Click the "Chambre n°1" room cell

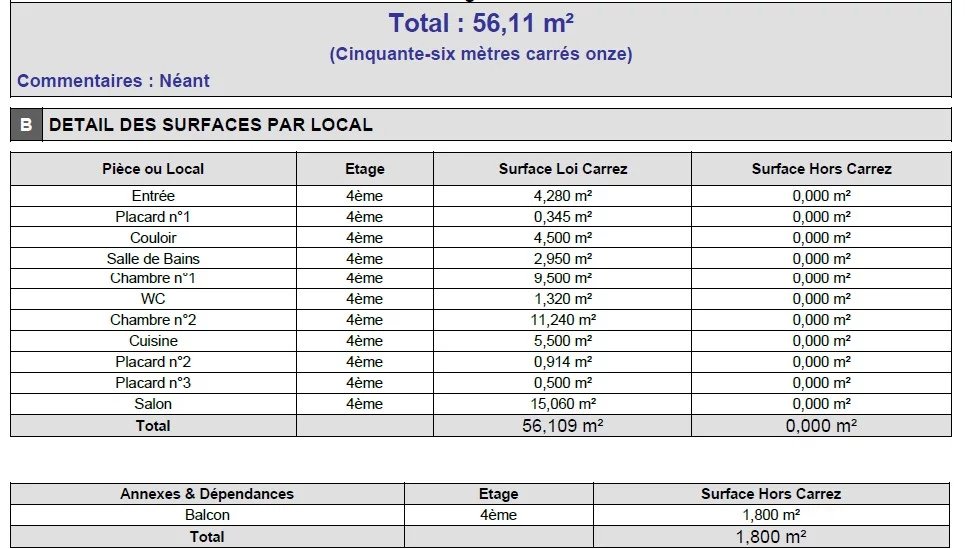(x=153, y=278)
